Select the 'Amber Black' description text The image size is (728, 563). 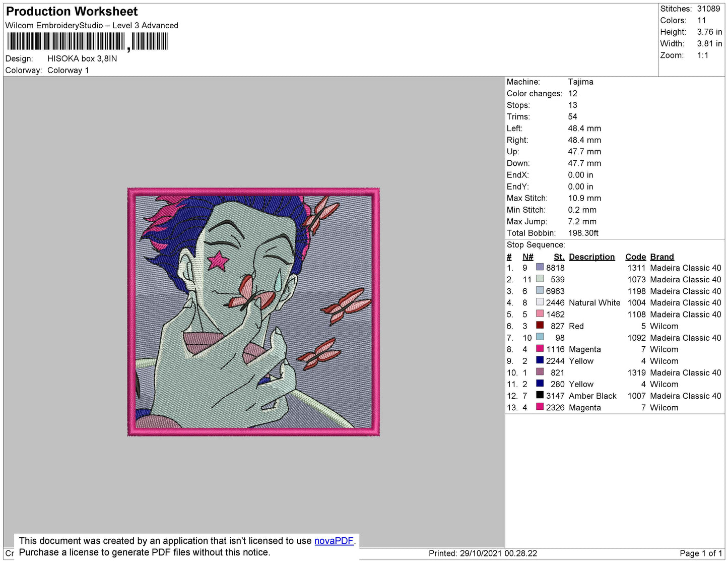click(x=592, y=396)
